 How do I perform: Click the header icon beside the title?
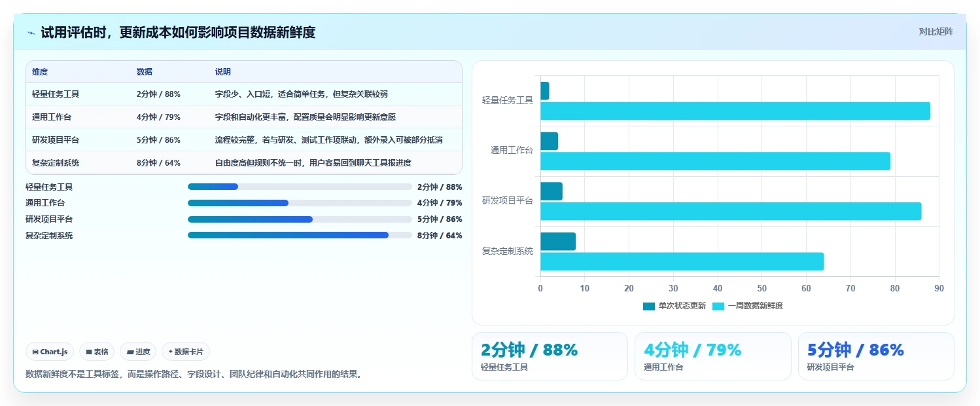click(x=31, y=33)
